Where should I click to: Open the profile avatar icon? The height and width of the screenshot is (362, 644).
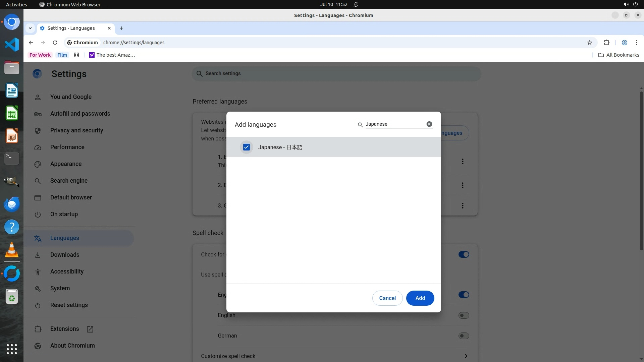click(624, 43)
